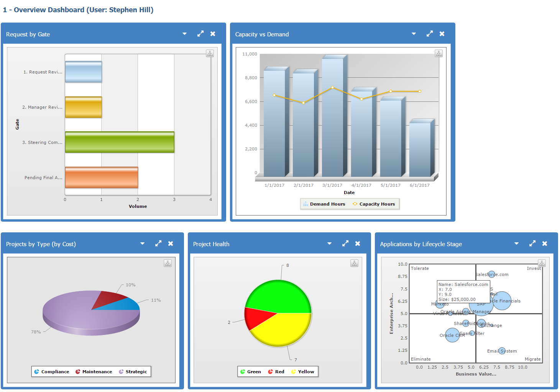This screenshot has height=392, width=560.
Task: Expand the Request by Gate widget fullscreen
Action: pyautogui.click(x=200, y=34)
